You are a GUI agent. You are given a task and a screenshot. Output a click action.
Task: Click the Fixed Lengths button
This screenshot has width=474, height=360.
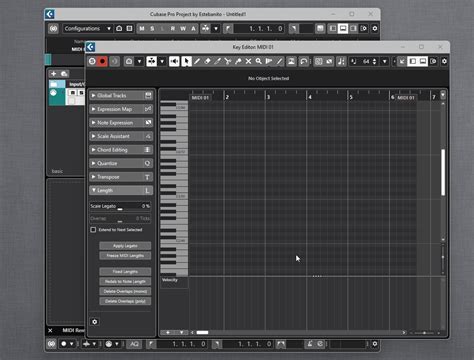point(125,272)
